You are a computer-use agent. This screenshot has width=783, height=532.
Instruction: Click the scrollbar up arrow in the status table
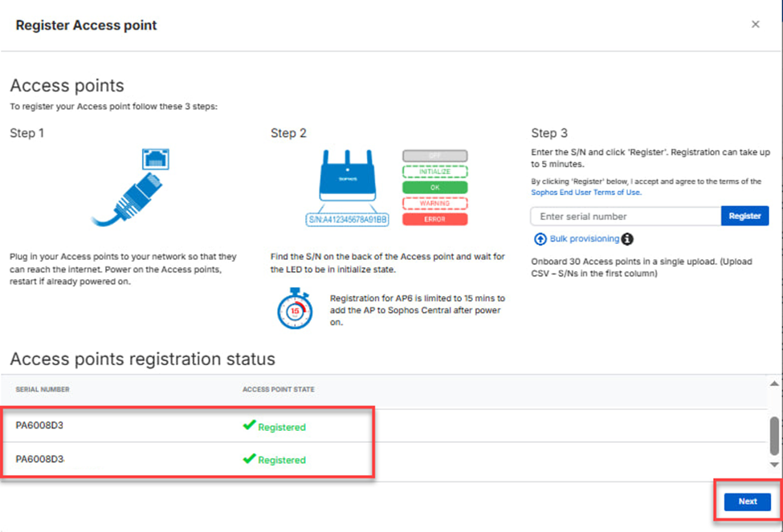tap(774, 384)
